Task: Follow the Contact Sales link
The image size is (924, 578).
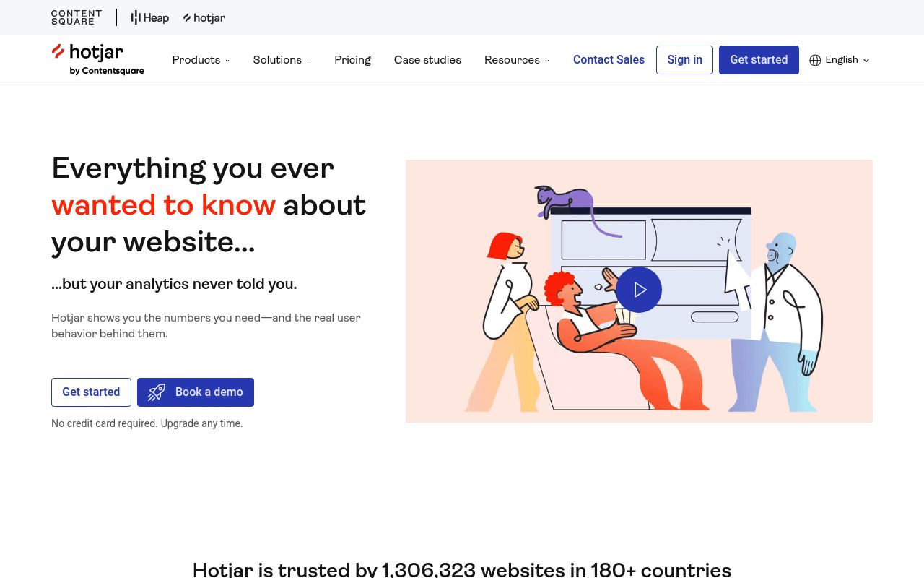Action: (609, 60)
